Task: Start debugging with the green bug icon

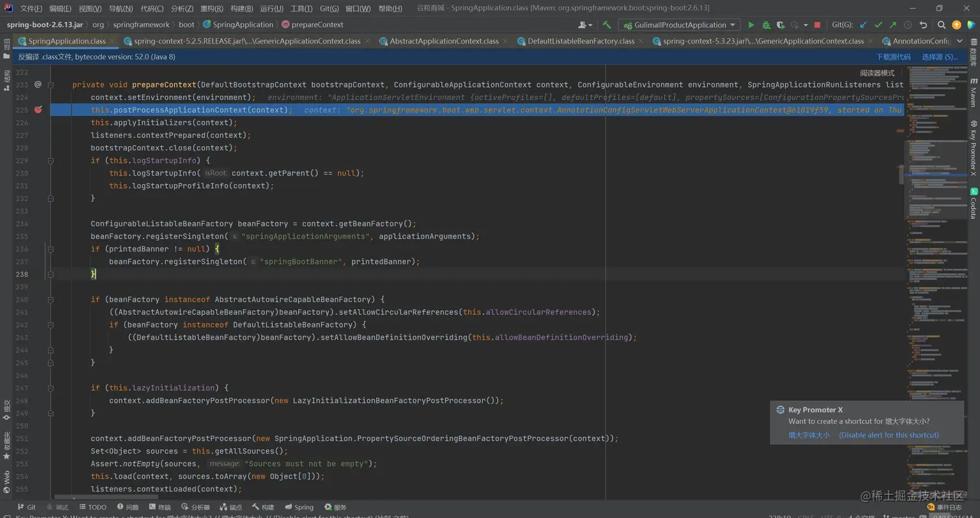Action: (x=766, y=25)
